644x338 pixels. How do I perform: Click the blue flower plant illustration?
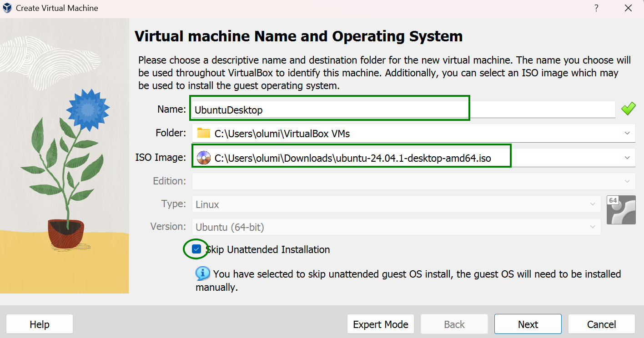click(68, 169)
